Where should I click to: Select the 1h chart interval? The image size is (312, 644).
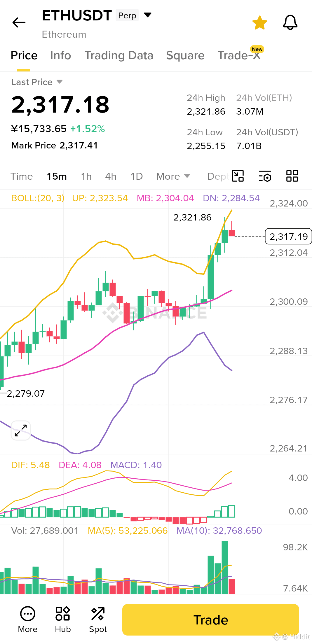[x=86, y=176]
